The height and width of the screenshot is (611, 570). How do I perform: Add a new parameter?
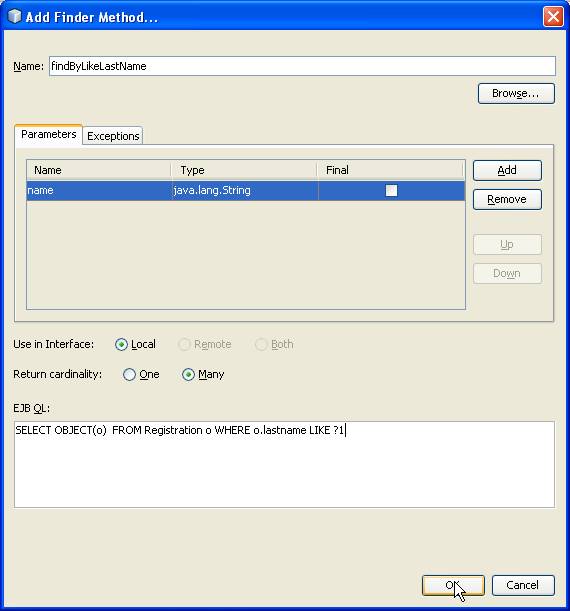[507, 170]
